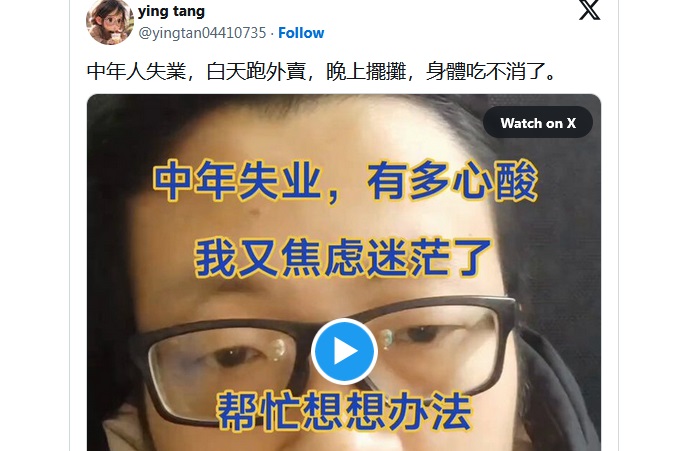This screenshot has height=451, width=688.
Task: Click the X logo icon on the tweet
Action: pos(589,10)
